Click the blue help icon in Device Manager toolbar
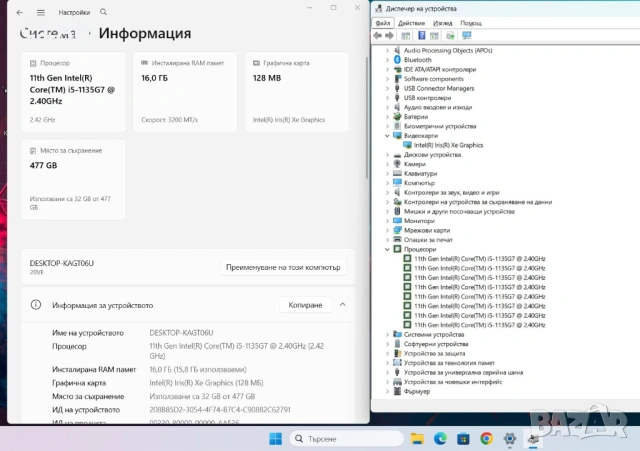The image size is (640, 451). (x=422, y=36)
